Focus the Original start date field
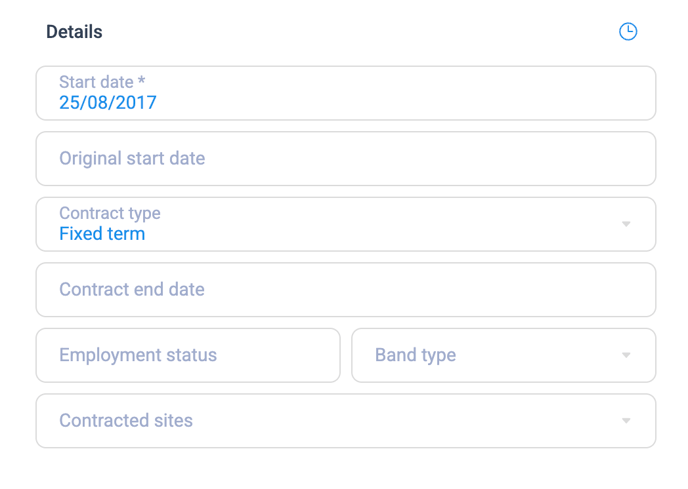The image size is (688, 489). coord(346,158)
